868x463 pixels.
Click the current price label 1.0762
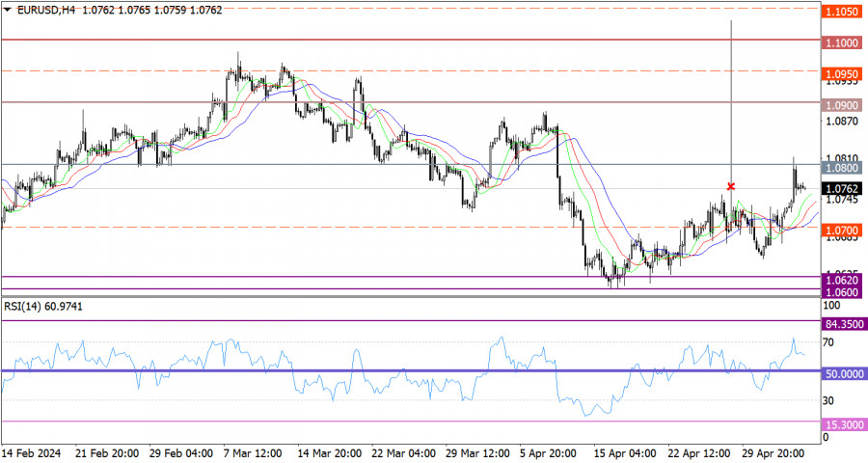coord(841,189)
